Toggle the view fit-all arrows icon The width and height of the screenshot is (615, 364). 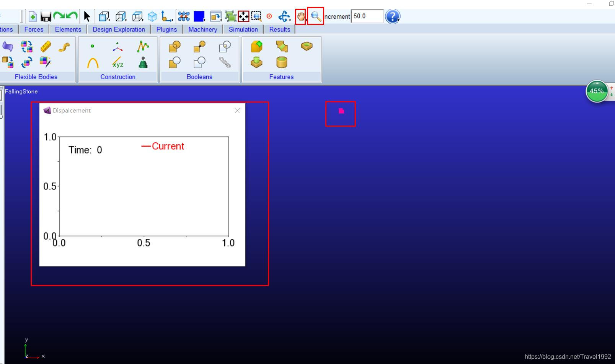pyautogui.click(x=243, y=16)
